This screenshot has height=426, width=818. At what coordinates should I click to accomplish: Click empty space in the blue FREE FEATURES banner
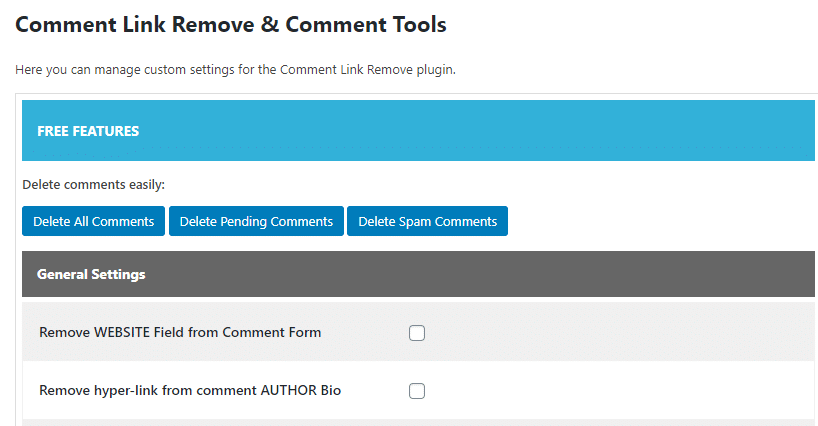click(x=500, y=131)
